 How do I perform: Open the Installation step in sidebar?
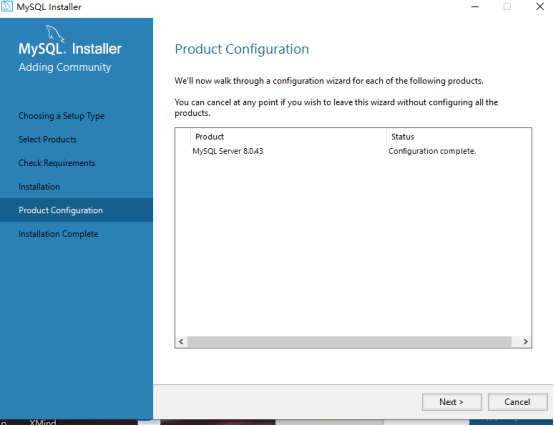click(x=39, y=187)
